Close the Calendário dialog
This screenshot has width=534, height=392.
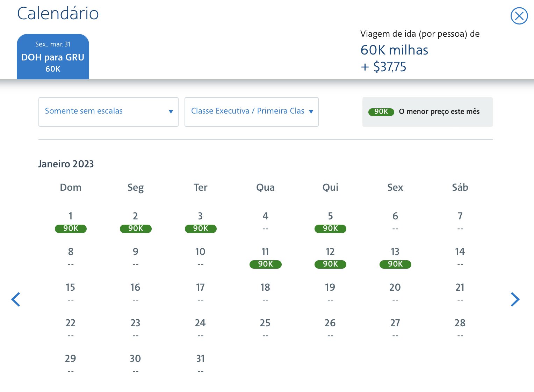click(519, 16)
